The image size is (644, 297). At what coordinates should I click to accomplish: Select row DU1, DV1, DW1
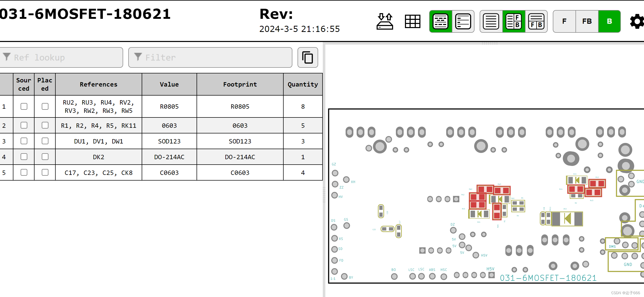click(161, 141)
